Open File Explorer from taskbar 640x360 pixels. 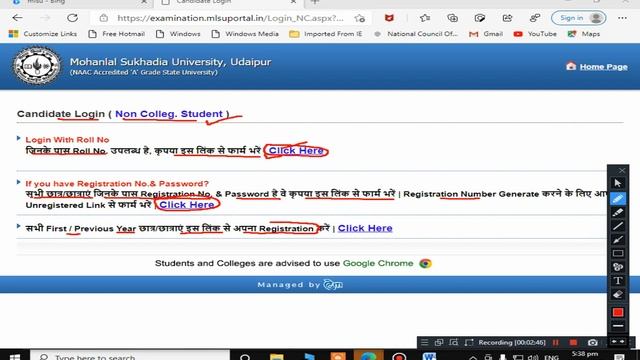(x=277, y=356)
